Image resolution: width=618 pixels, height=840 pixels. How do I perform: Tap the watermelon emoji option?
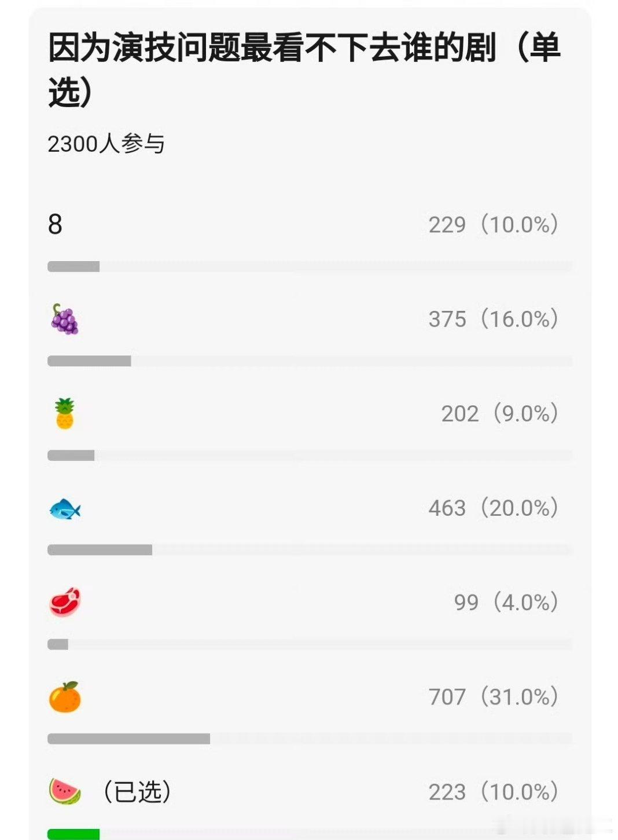pyautogui.click(x=65, y=791)
